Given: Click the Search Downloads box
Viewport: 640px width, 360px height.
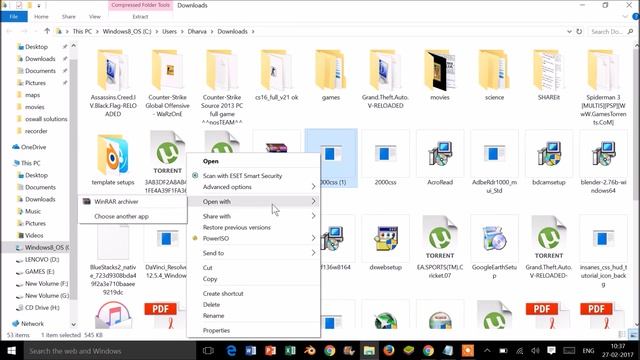Looking at the screenshot, I should (x=611, y=31).
